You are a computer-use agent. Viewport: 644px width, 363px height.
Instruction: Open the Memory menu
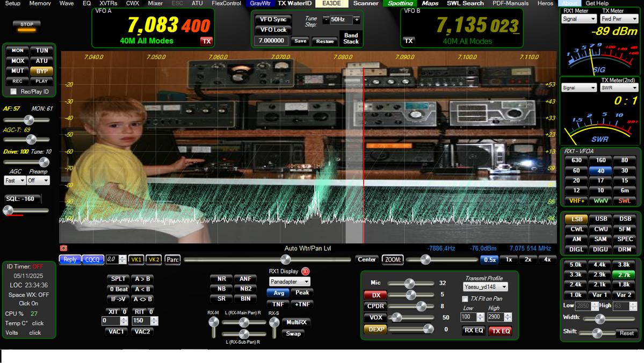pyautogui.click(x=40, y=3)
